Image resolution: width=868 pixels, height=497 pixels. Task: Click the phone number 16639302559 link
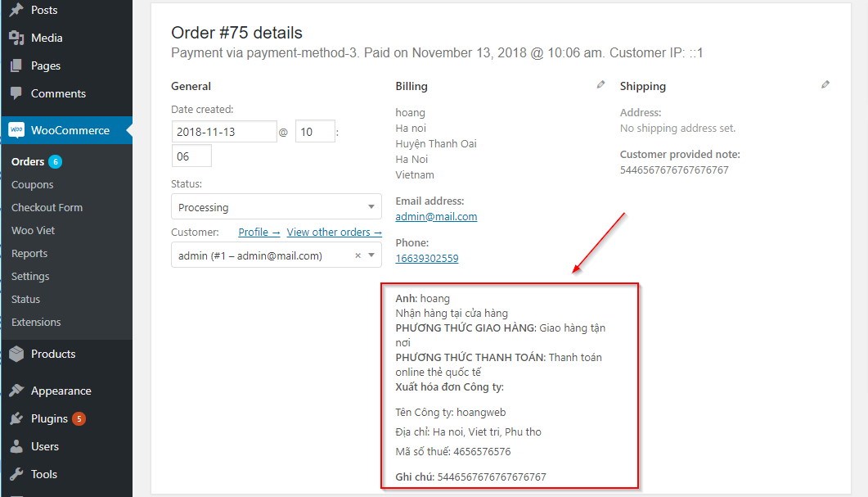click(x=426, y=259)
